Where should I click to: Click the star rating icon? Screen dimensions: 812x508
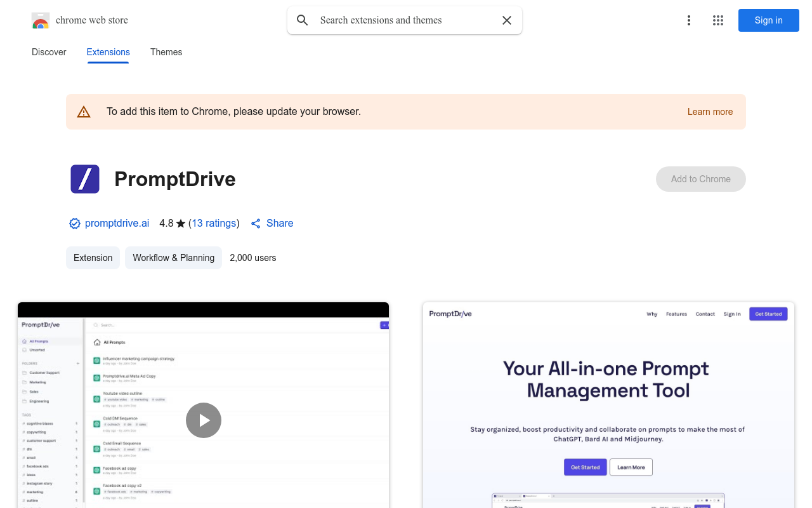tap(181, 224)
